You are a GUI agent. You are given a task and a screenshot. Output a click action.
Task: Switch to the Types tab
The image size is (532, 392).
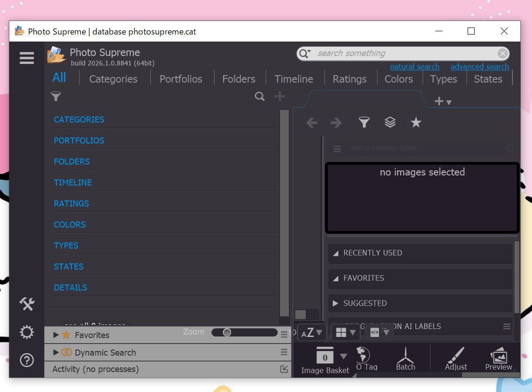(x=443, y=79)
